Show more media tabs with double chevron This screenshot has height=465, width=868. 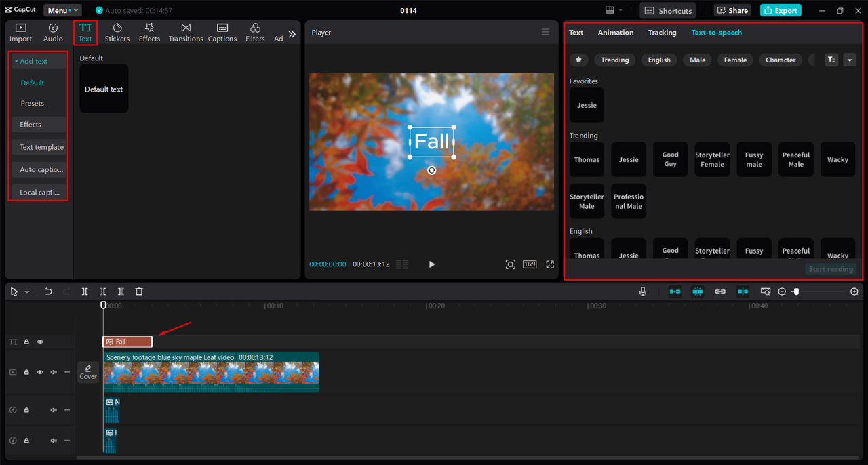292,34
